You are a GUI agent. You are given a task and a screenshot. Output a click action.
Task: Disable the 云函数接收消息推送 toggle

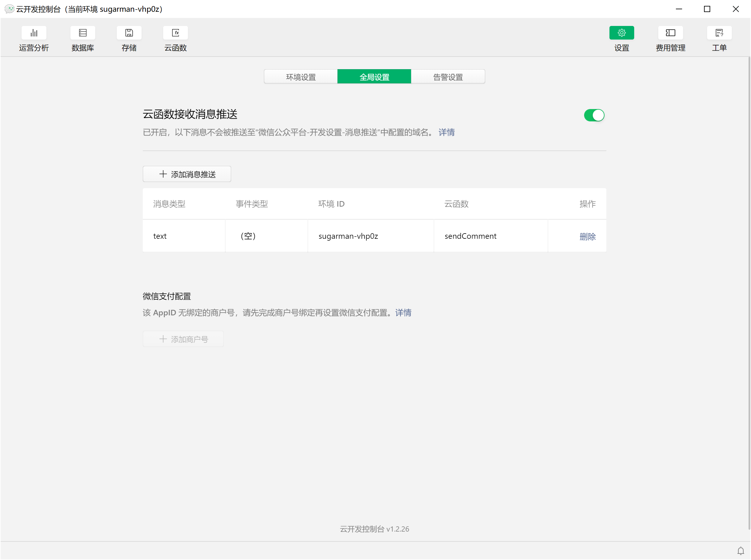594,115
